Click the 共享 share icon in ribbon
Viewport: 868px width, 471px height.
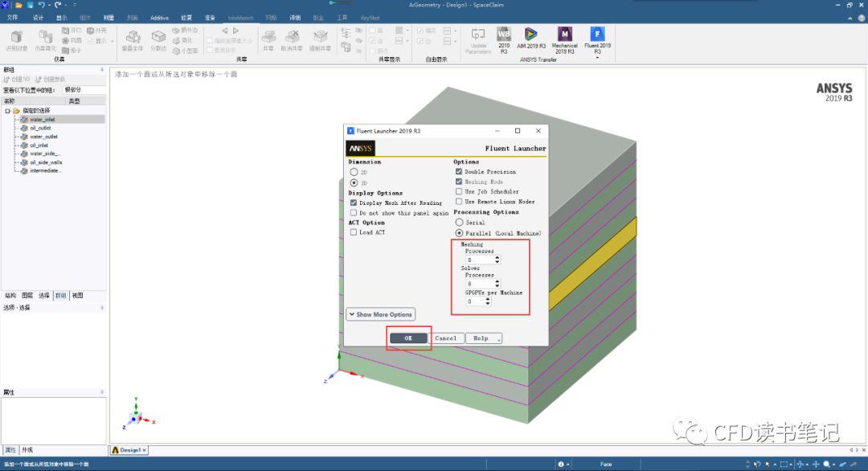[268, 37]
